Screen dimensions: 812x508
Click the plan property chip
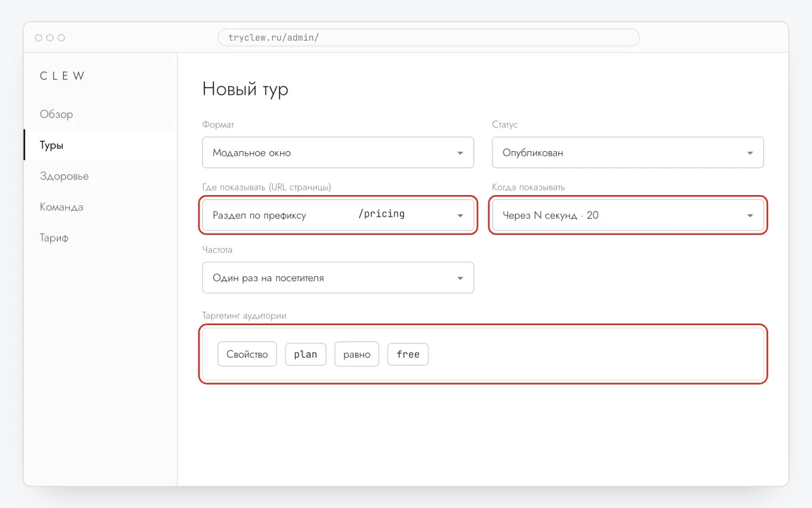[305, 354]
